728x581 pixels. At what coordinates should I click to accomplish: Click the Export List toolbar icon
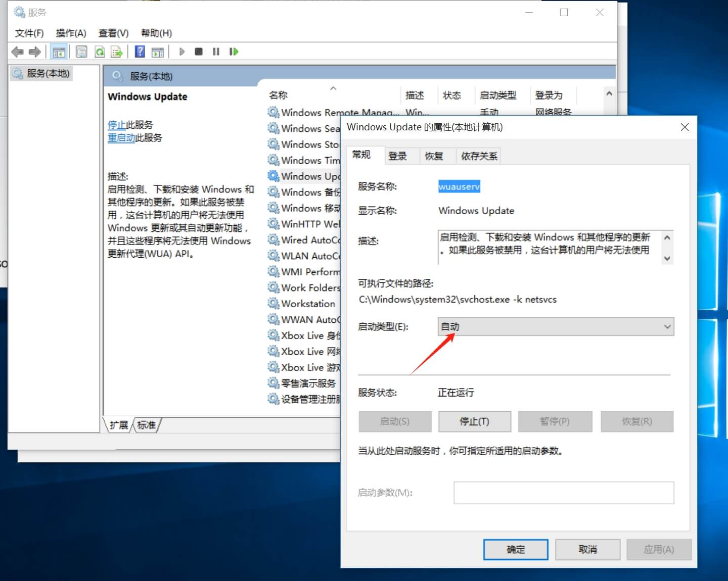[x=117, y=52]
